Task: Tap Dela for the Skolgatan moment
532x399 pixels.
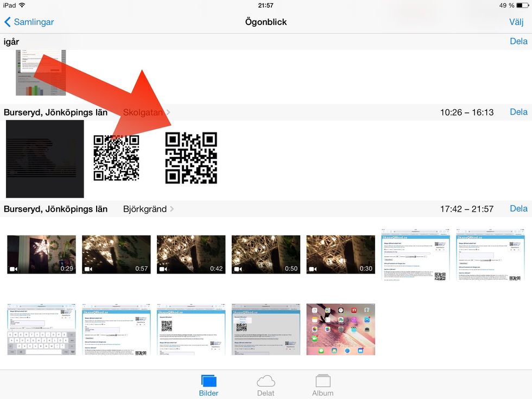Action: (519, 112)
